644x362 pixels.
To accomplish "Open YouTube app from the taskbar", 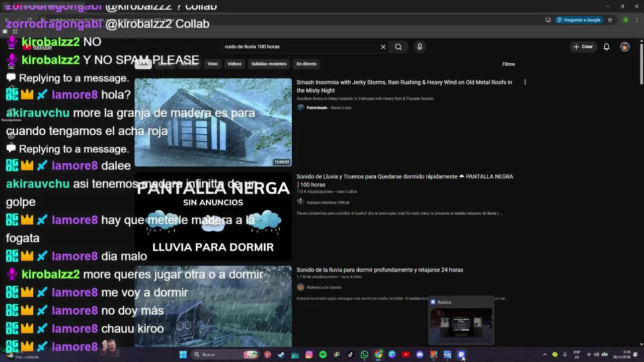I will (406, 354).
